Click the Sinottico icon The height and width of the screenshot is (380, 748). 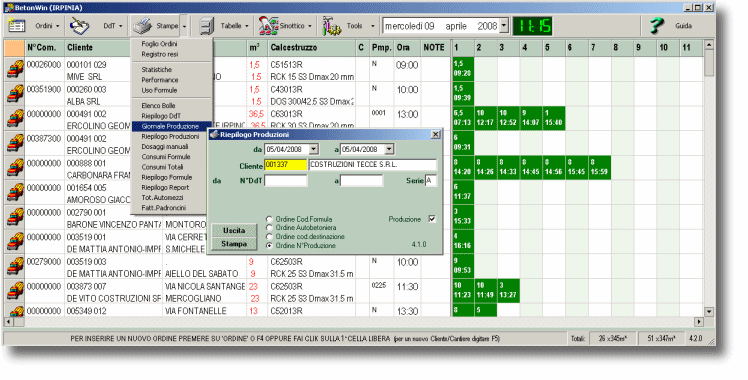coord(269,26)
